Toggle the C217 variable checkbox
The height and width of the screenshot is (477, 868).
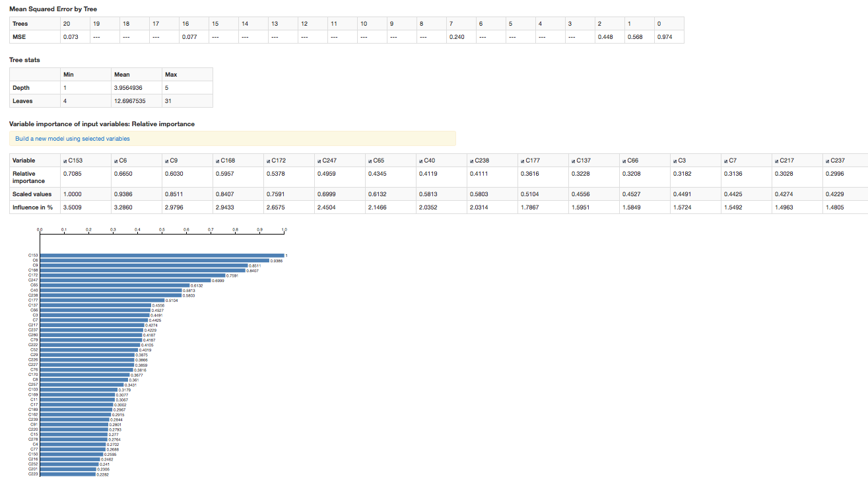pos(776,161)
